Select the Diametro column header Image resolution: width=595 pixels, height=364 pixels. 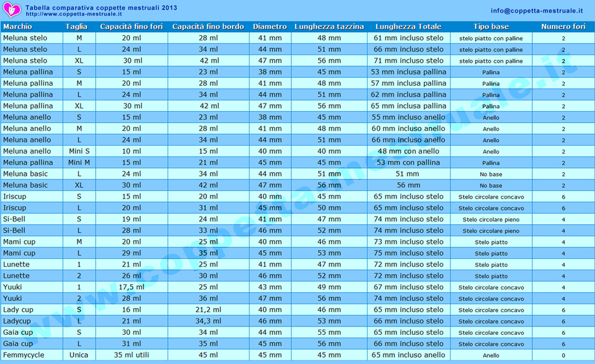[270, 27]
